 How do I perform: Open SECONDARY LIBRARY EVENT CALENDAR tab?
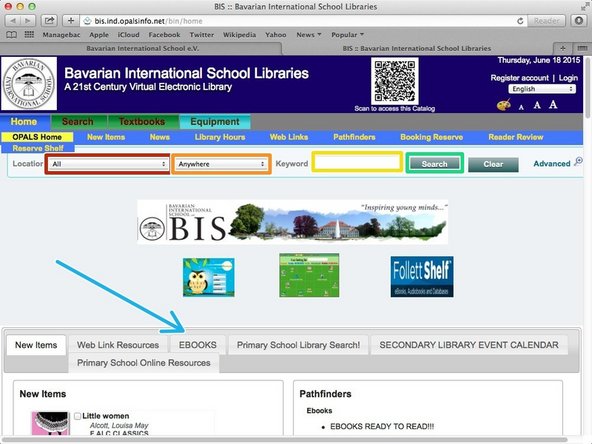point(469,345)
